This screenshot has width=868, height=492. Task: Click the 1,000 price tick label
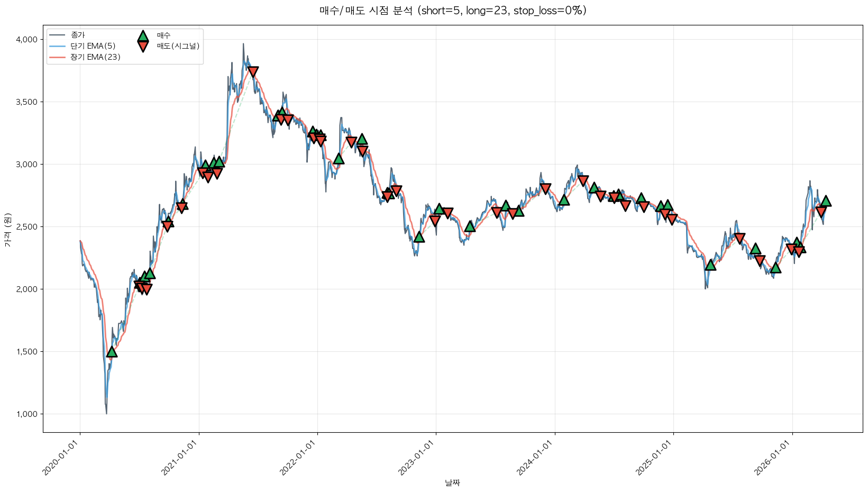(26, 414)
